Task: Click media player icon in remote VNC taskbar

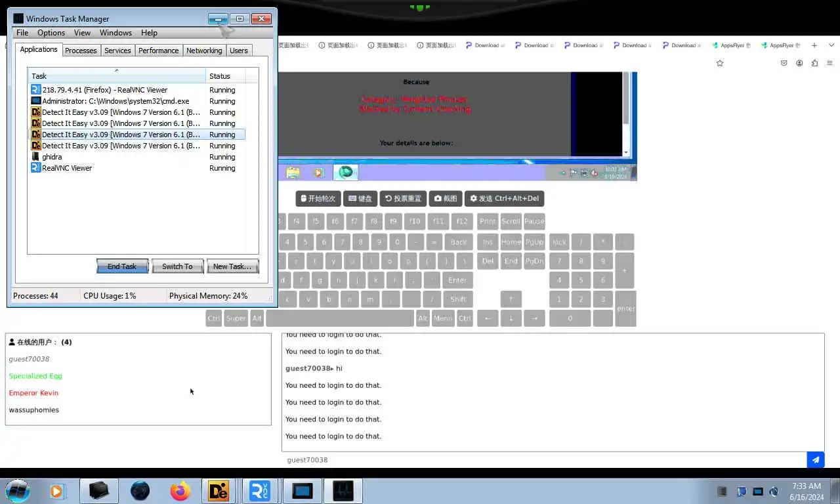Action: pos(318,173)
